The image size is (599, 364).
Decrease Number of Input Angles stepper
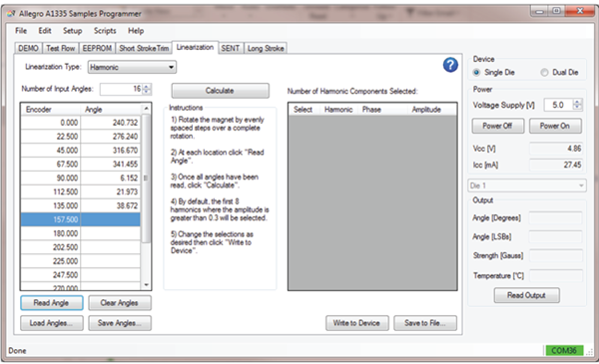tap(147, 92)
